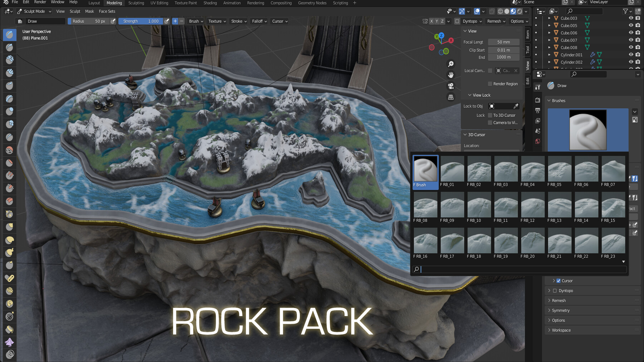The width and height of the screenshot is (644, 362).
Task: Select the F RB_05 rock brush thumbnail
Action: tap(559, 168)
